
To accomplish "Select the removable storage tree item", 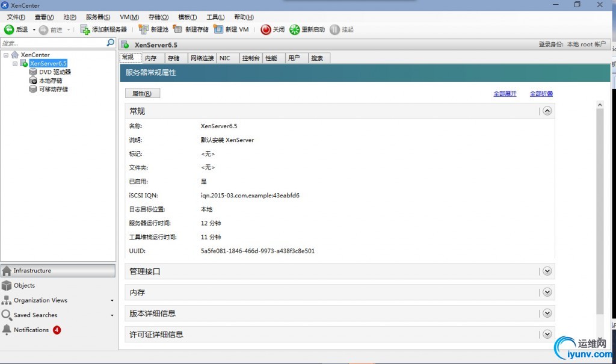I will pyautogui.click(x=53, y=89).
